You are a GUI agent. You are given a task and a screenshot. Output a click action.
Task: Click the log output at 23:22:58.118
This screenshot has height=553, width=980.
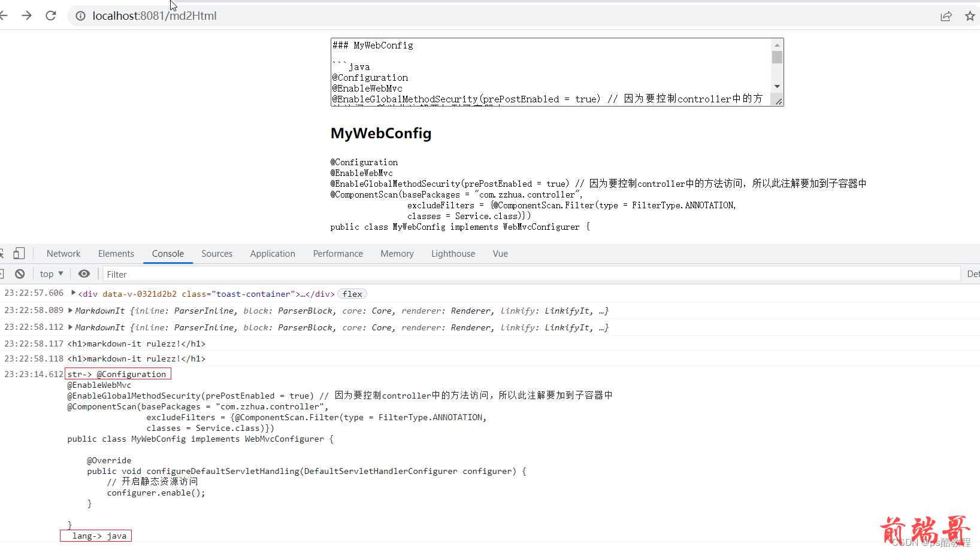click(137, 358)
